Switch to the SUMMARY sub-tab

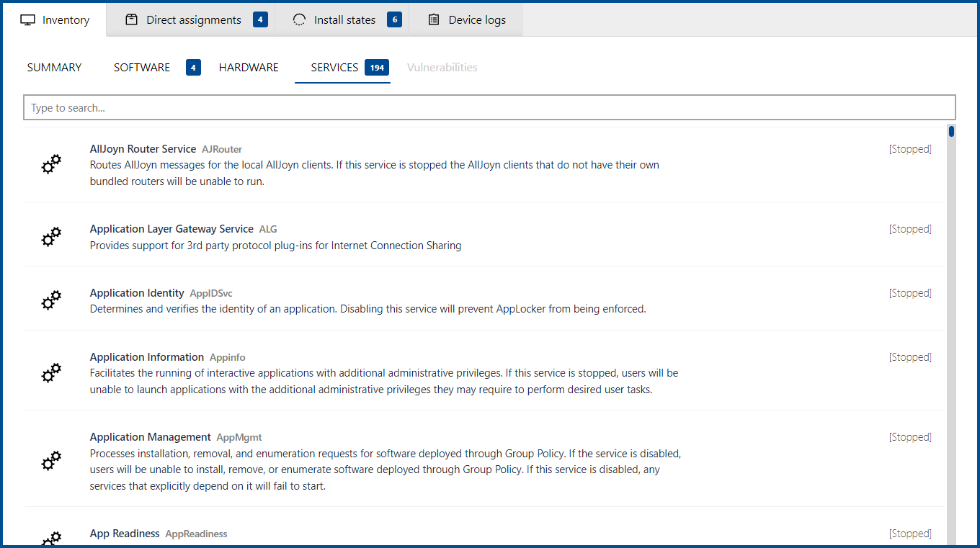coord(54,68)
